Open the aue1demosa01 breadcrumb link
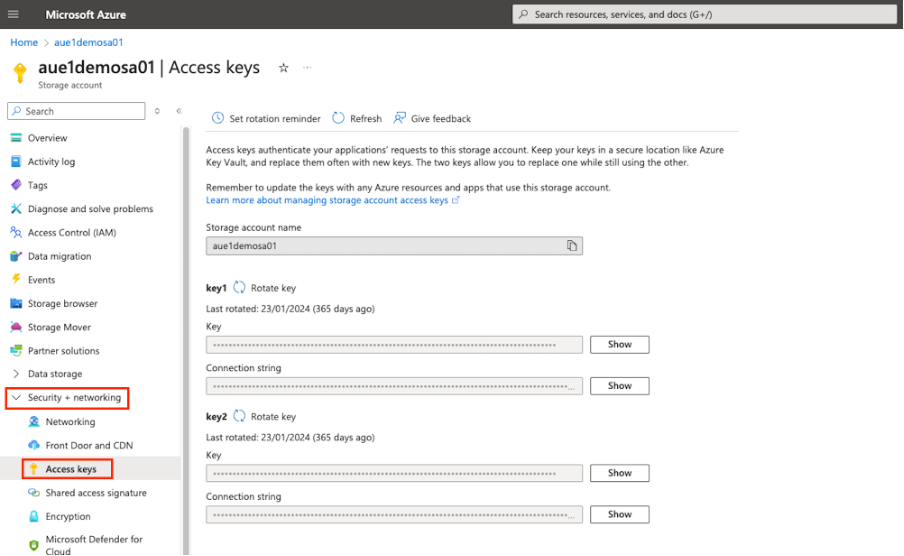 88,42
